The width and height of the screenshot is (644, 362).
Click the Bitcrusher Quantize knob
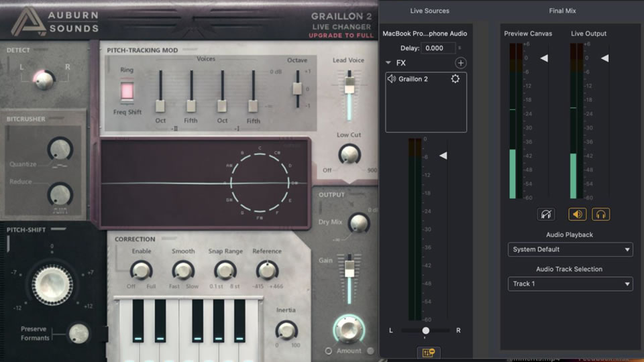60,149
